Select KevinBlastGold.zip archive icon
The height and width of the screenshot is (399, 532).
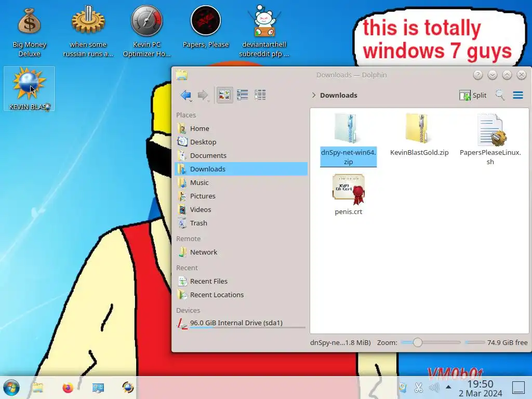coord(419,129)
